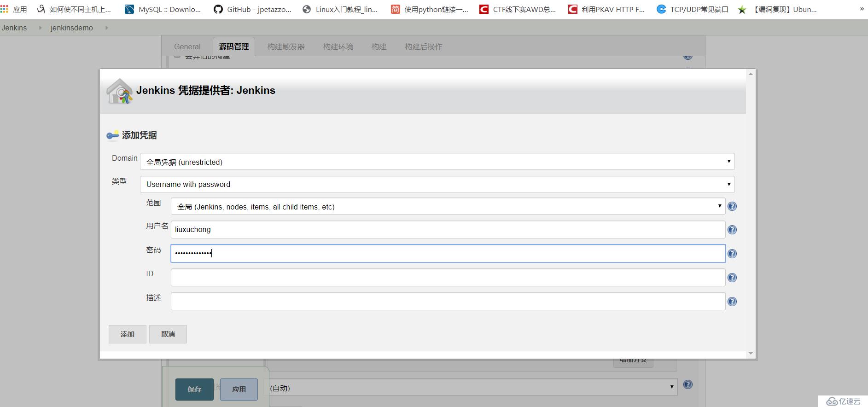This screenshot has height=407, width=868.
Task: Click the dialog scrollbar up arrow
Action: 751,74
